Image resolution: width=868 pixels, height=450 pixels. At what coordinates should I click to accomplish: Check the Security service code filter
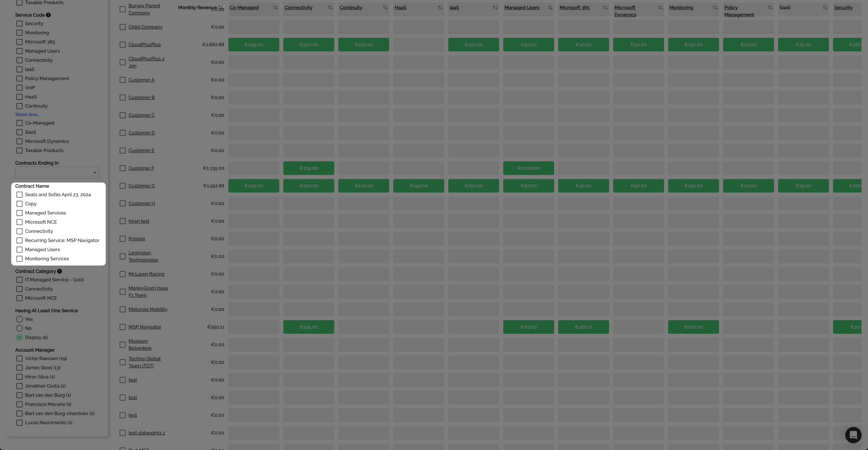tap(20, 24)
